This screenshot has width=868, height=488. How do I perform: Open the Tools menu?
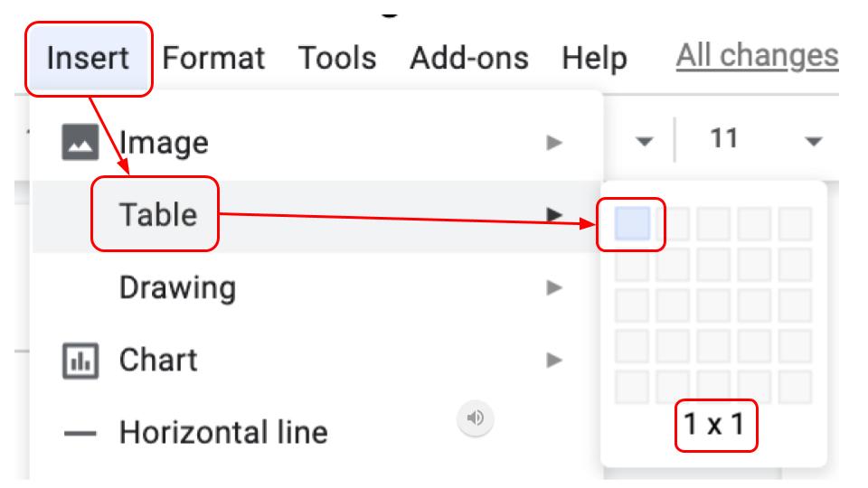tap(337, 58)
